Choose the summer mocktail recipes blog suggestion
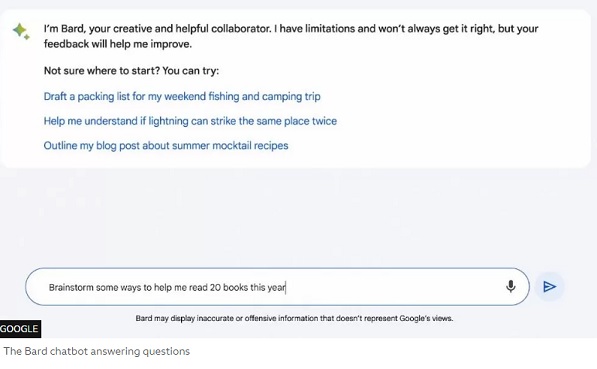The image size is (597, 369). click(166, 145)
